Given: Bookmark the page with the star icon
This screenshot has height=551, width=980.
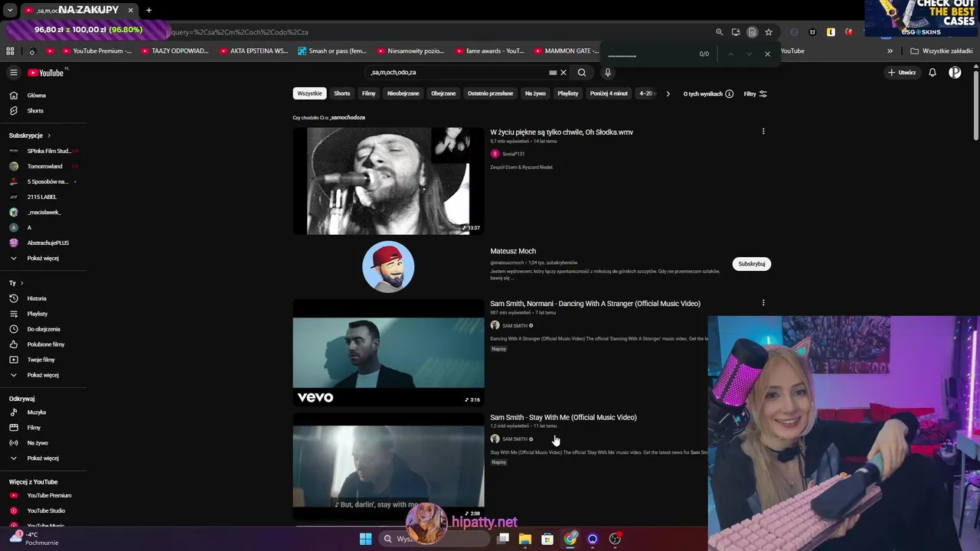Looking at the screenshot, I should [x=769, y=32].
